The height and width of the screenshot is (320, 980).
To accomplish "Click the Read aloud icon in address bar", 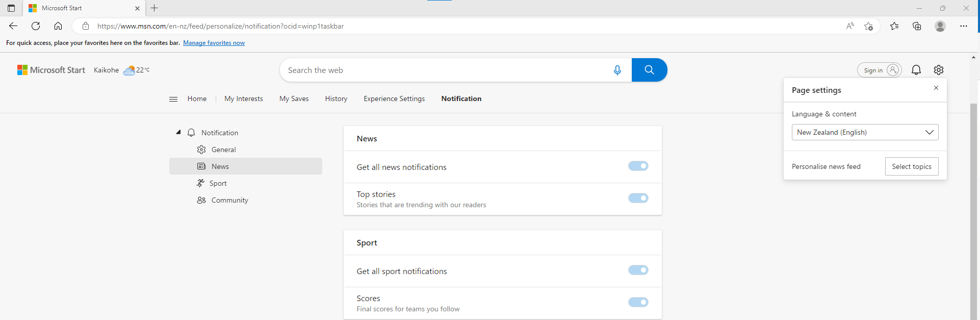I will 850,26.
